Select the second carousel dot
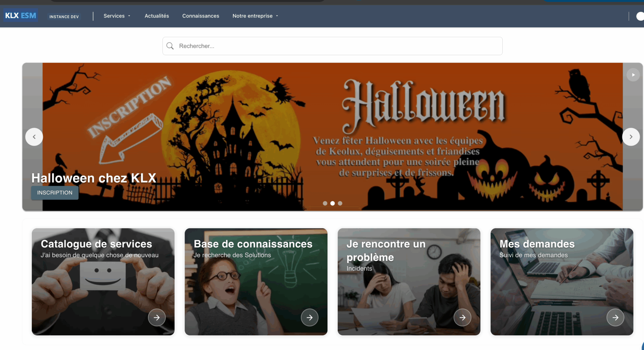Image resolution: width=644 pixels, height=350 pixels. coord(333,203)
